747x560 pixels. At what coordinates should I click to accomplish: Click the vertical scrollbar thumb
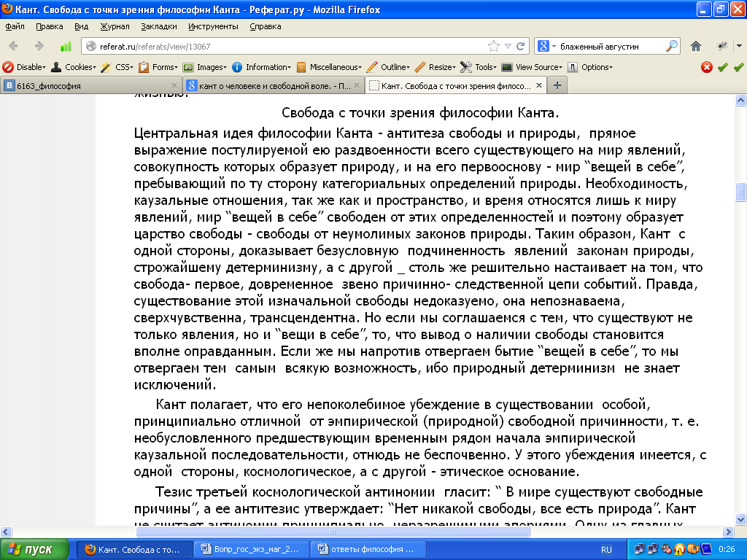click(740, 192)
